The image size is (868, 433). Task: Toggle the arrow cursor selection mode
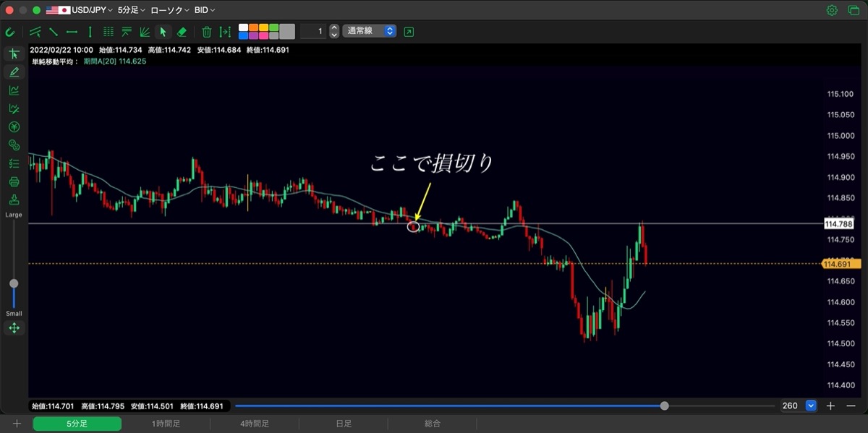pyautogui.click(x=163, y=32)
